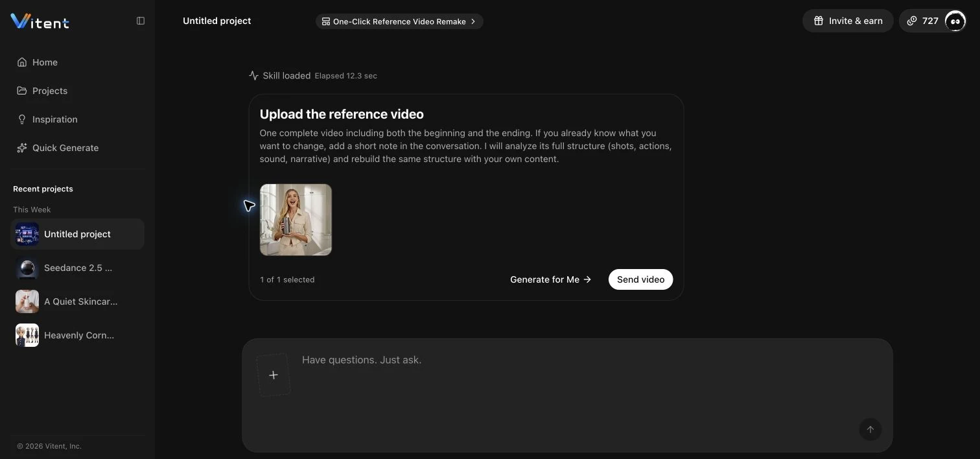This screenshot has width=980, height=459.
Task: Select recent project Untitled project
Action: (77, 234)
